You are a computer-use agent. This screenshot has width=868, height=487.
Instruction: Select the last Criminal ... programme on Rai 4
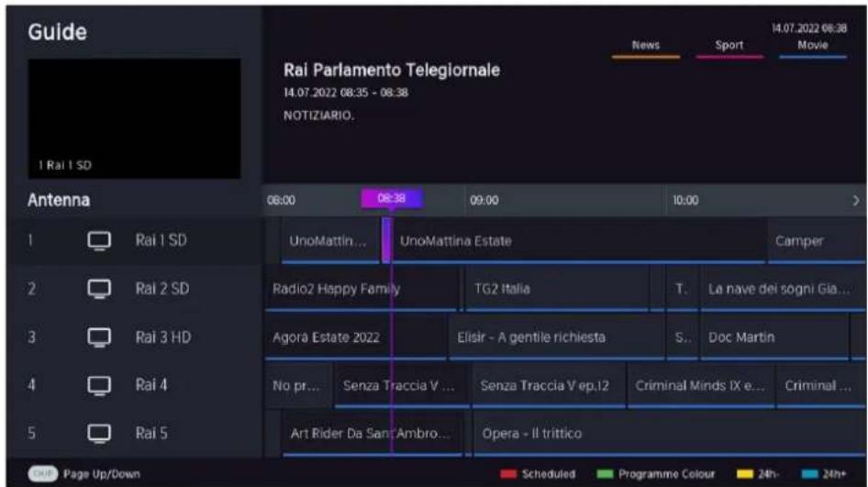click(x=821, y=385)
